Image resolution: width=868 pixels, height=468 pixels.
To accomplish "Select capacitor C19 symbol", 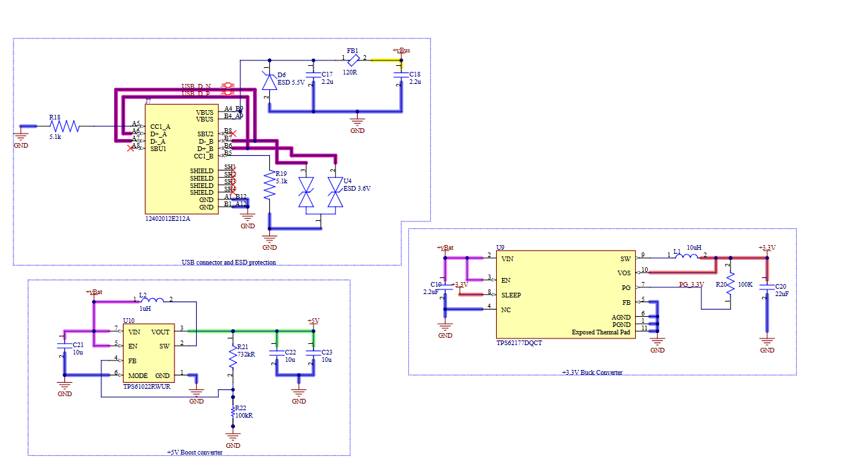I will tap(444, 288).
